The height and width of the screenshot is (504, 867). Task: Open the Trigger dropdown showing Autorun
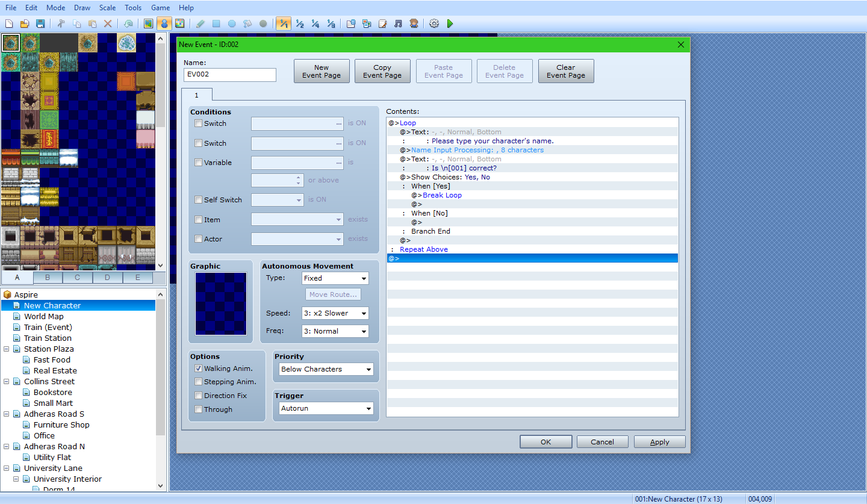tap(326, 408)
